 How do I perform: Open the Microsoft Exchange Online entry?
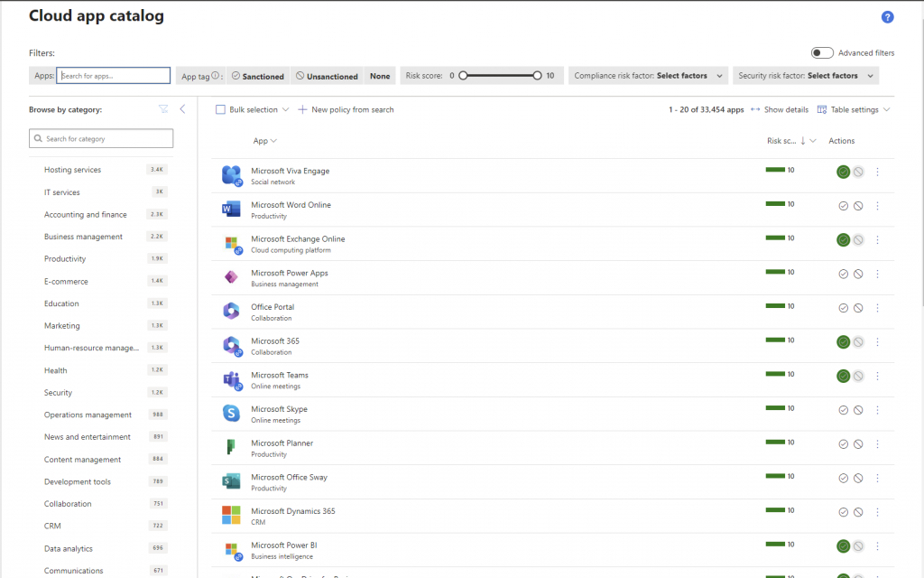coord(298,238)
